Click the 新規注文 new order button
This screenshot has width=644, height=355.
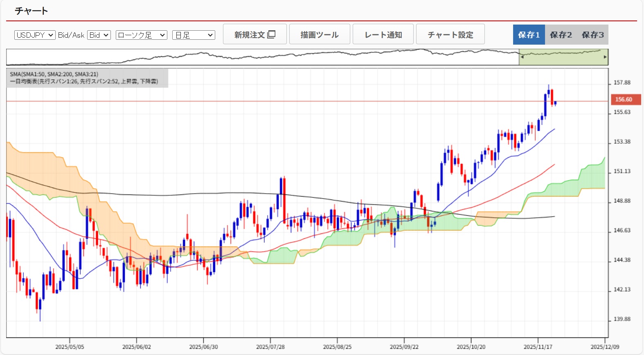(254, 34)
